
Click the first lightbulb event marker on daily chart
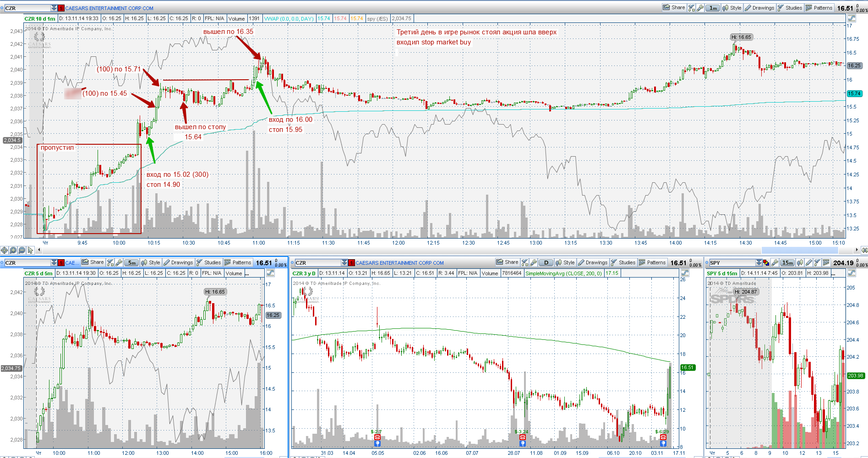377,443
